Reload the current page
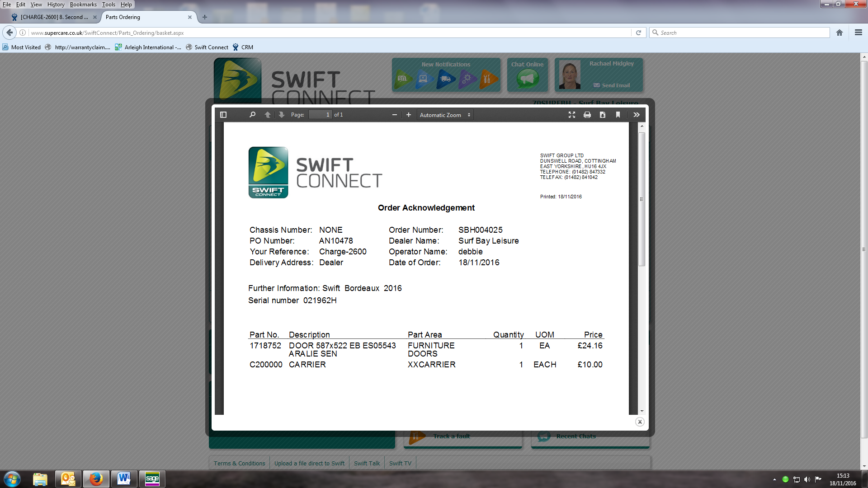The width and height of the screenshot is (868, 488). click(638, 33)
